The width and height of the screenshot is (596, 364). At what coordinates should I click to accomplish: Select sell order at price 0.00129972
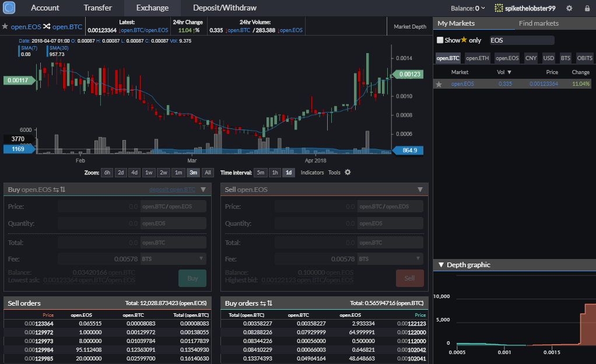click(107, 332)
